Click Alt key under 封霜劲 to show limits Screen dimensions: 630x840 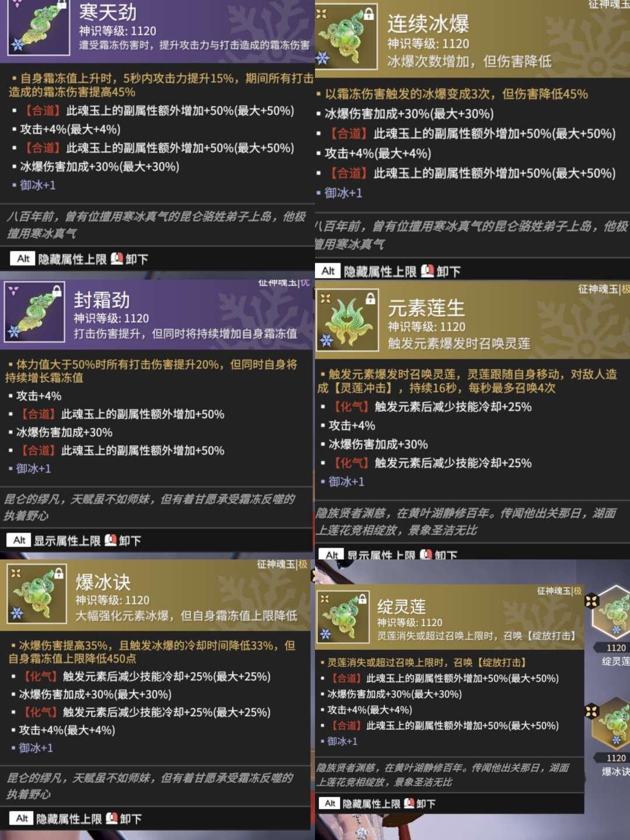[19, 540]
